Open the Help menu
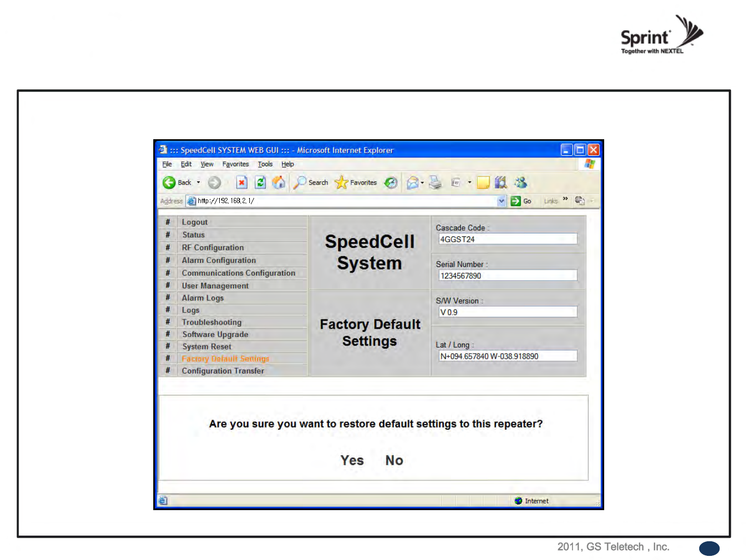746x560 pixels. (287, 164)
